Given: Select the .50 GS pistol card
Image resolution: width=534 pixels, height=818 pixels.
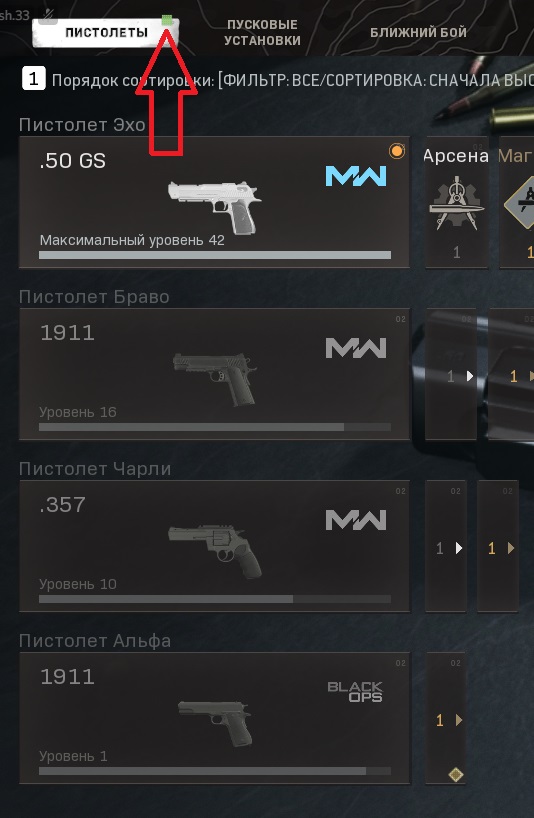Looking at the screenshot, I should coord(214,202).
